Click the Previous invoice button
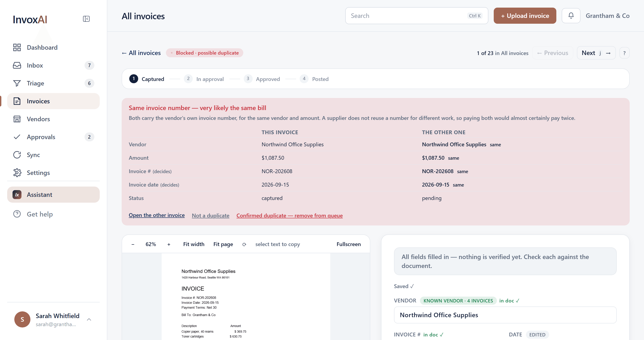 [x=553, y=53]
